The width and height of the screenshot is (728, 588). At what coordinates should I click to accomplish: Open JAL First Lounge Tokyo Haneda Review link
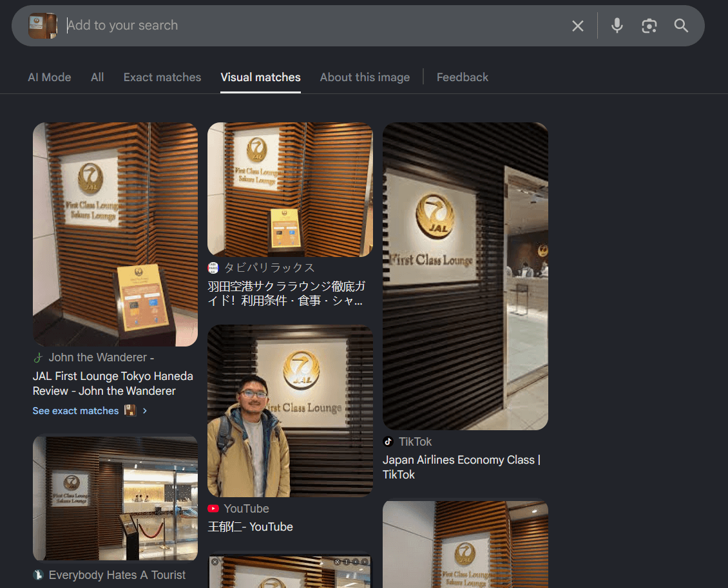(113, 383)
